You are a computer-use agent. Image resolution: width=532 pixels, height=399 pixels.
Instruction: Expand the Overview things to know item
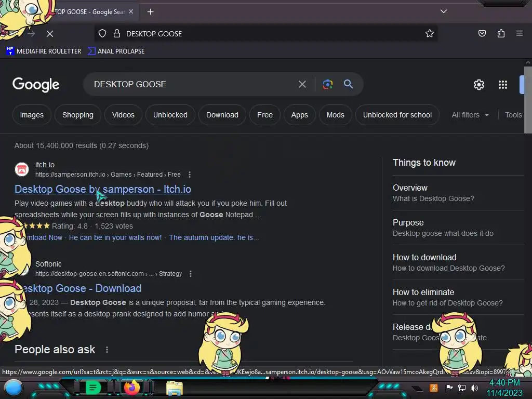(458, 193)
